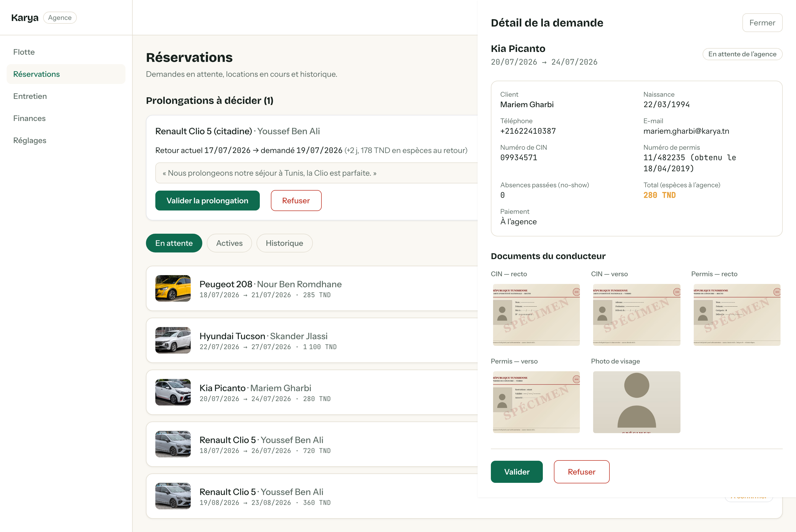
Task: Refuse the Clio prolongation request
Action: click(296, 201)
